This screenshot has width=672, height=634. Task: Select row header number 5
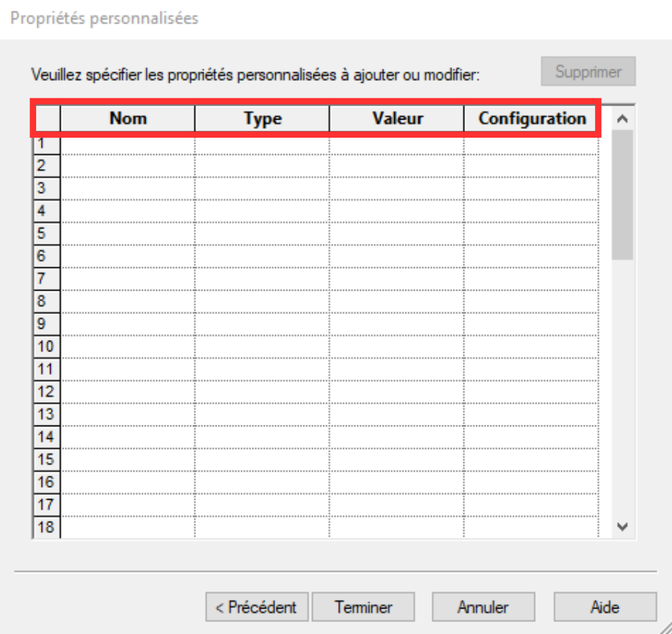tap(46, 234)
